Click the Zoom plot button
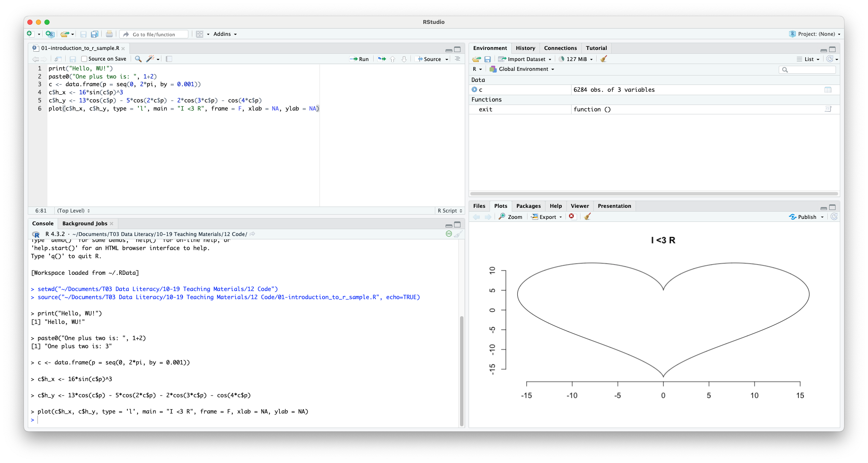868x463 pixels. click(x=510, y=217)
